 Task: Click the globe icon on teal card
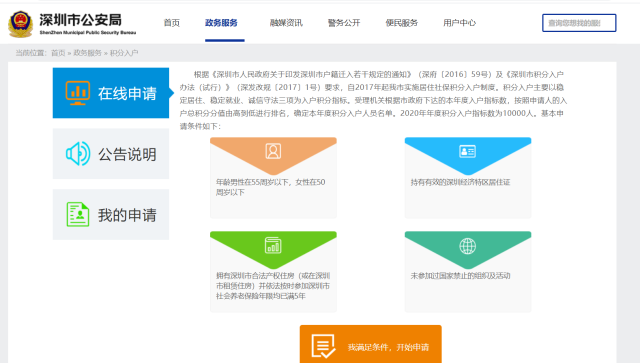pyautogui.click(x=467, y=246)
